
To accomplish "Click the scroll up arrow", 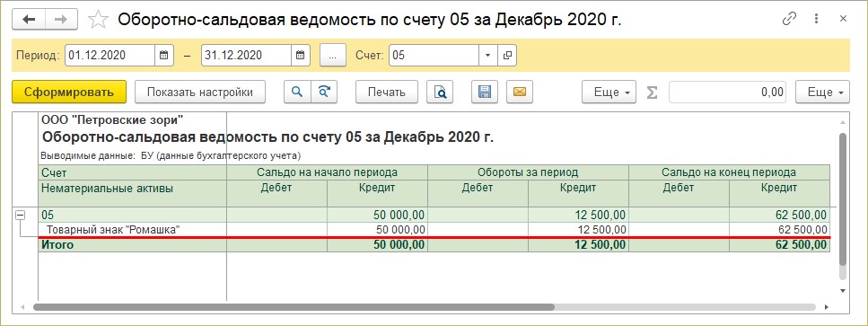I will tap(843, 122).
